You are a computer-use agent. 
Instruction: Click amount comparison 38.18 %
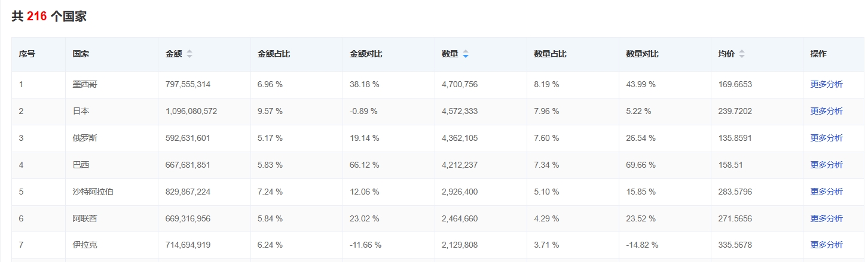coord(365,84)
